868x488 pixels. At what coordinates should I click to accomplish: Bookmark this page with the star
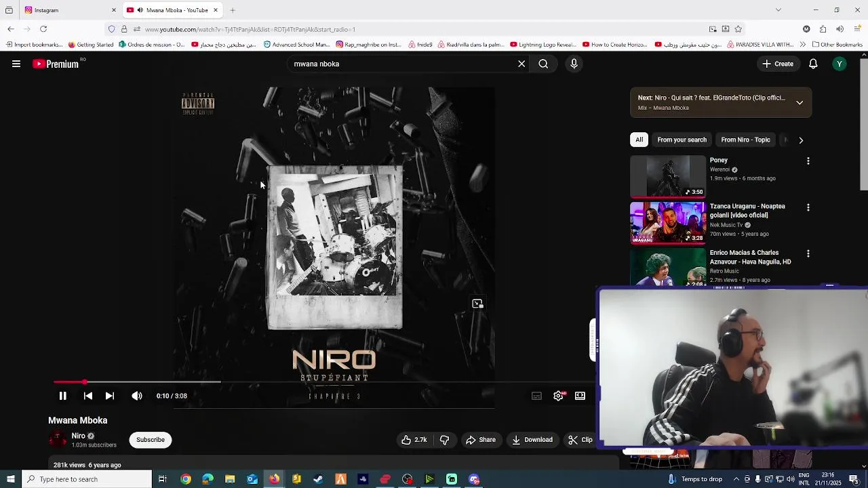[738, 29]
